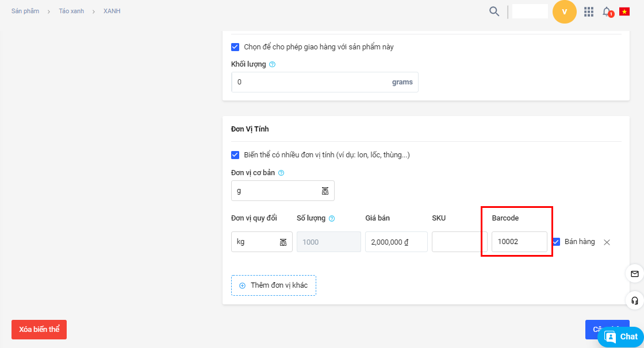Open the mail floating icon
This screenshot has height=348, width=644.
pos(635,274)
